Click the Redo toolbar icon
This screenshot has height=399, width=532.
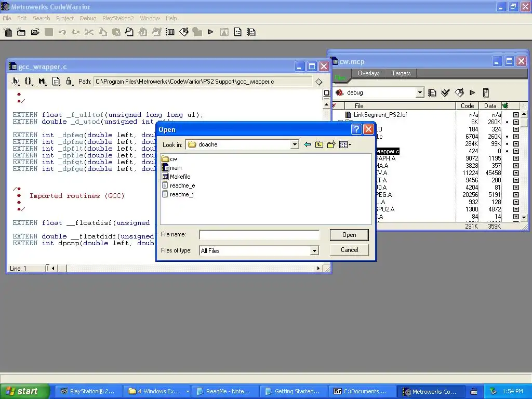(76, 32)
